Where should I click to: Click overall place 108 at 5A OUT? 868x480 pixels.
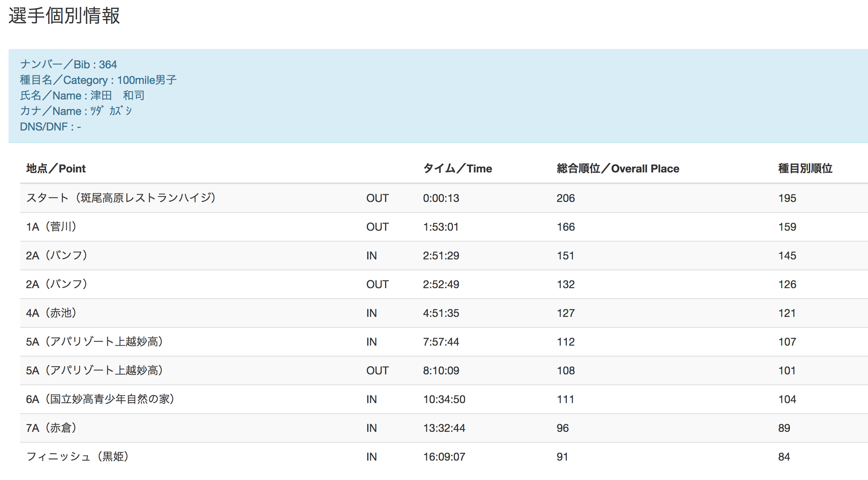566,370
